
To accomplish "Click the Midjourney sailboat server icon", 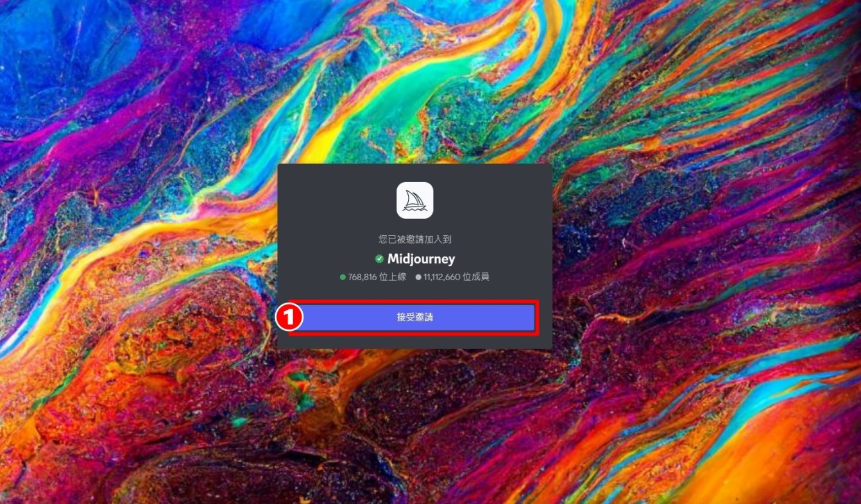I will tap(414, 200).
